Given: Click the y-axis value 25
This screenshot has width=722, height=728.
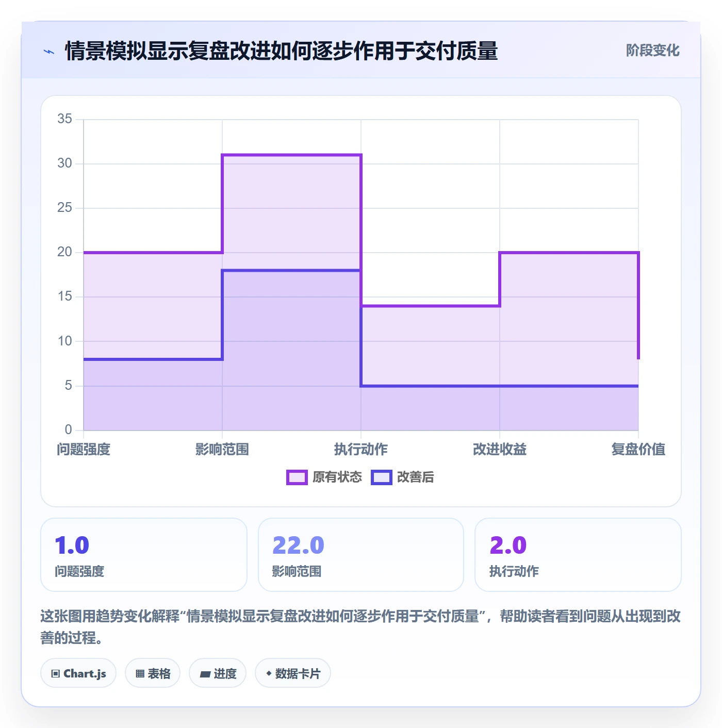Looking at the screenshot, I should [65, 208].
